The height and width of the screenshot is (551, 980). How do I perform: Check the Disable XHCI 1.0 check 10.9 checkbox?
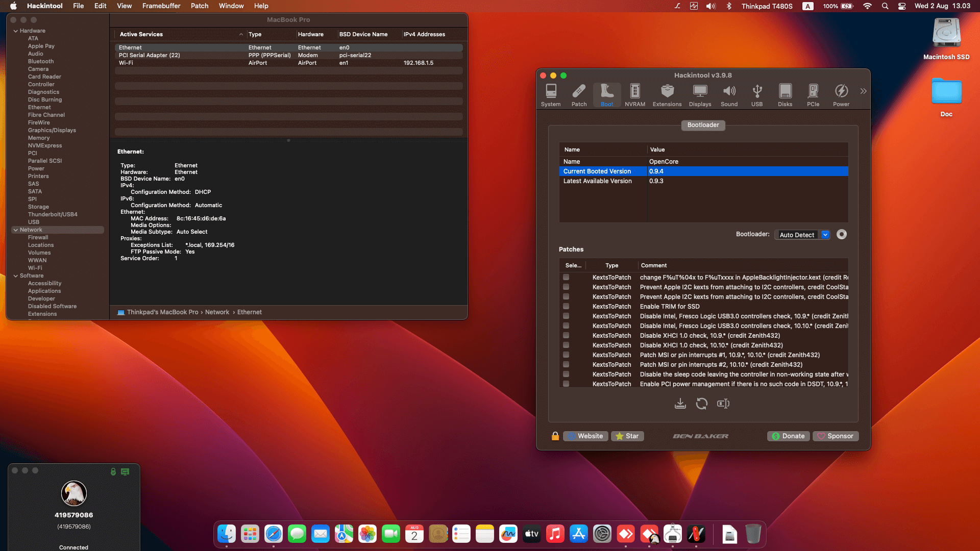[x=566, y=336]
